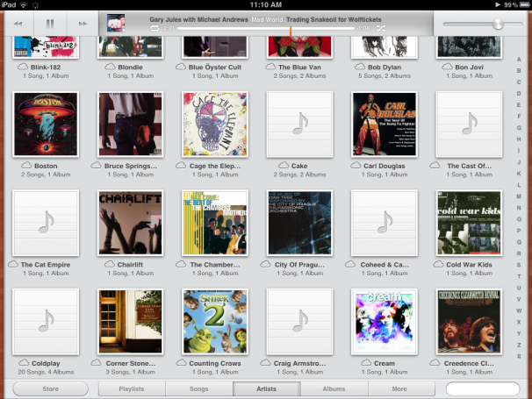The width and height of the screenshot is (532, 399).
Task: Jump to # section in index
Action: point(519,356)
